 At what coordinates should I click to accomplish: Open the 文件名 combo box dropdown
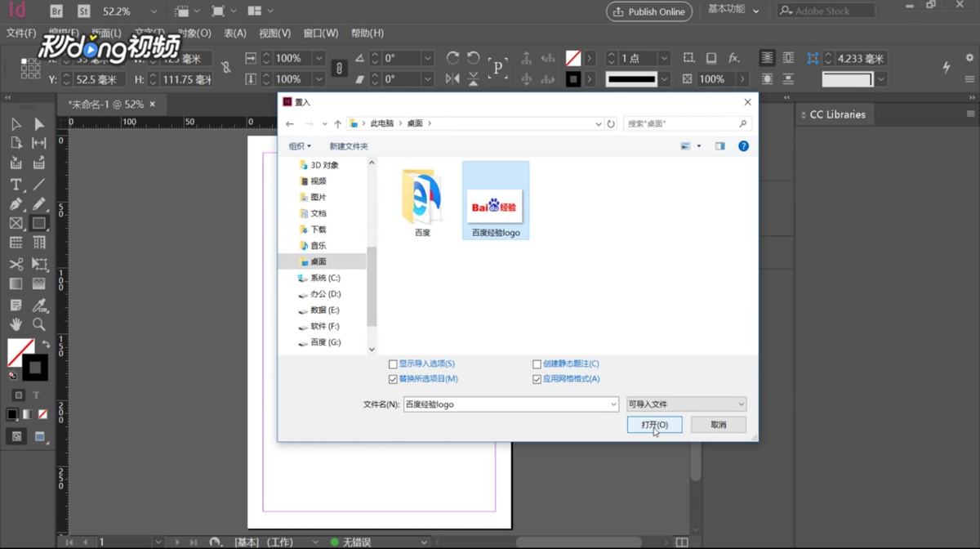[613, 404]
